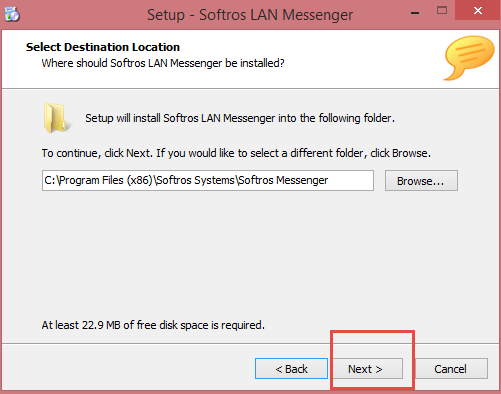Click the 'Setup - Softros LAN Messenger' window title
The width and height of the screenshot is (501, 394).
point(250,15)
